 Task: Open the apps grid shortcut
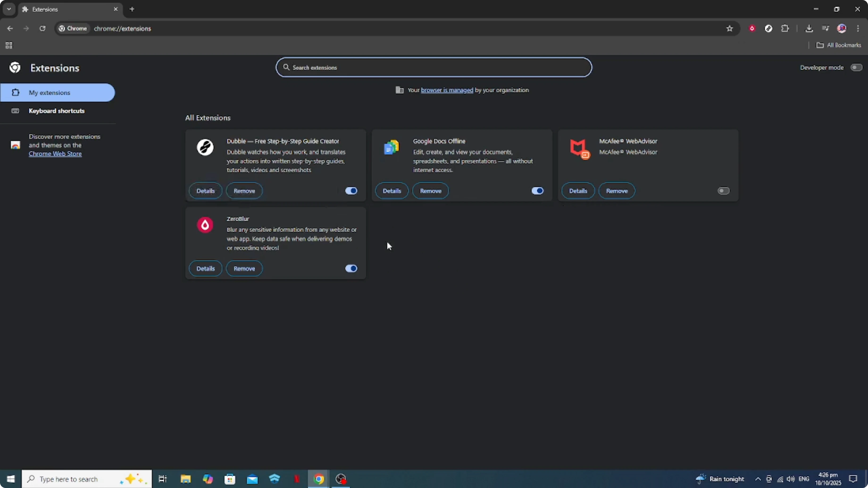pyautogui.click(x=9, y=45)
